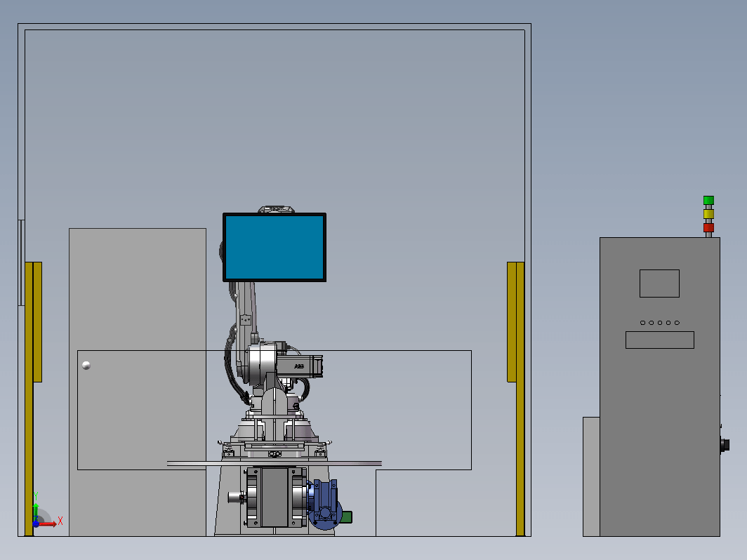747x560 pixels.
Task: Select the black knob on the cabinet's right side
Action: pos(725,445)
